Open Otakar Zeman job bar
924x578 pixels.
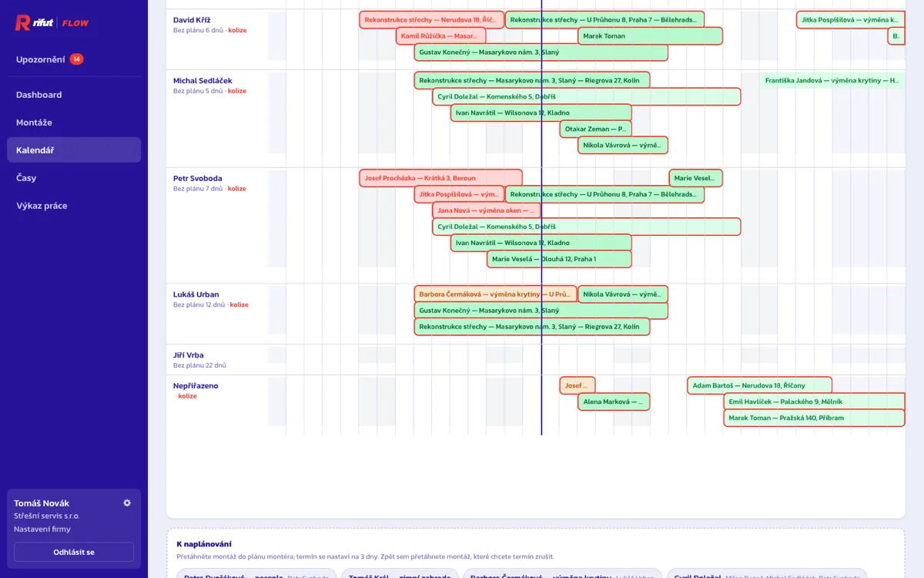point(596,129)
